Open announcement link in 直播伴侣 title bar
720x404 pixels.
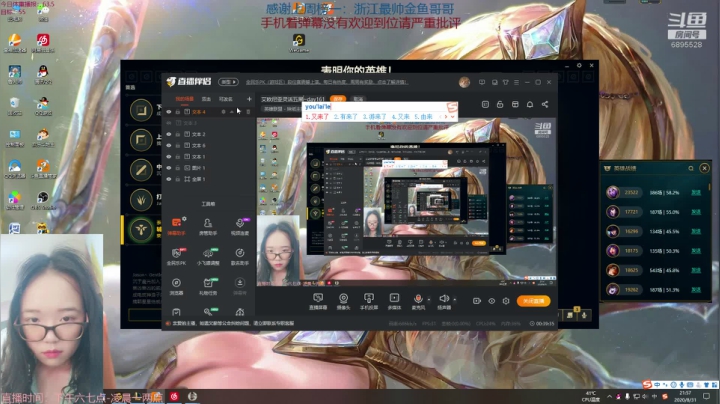(x=326, y=82)
